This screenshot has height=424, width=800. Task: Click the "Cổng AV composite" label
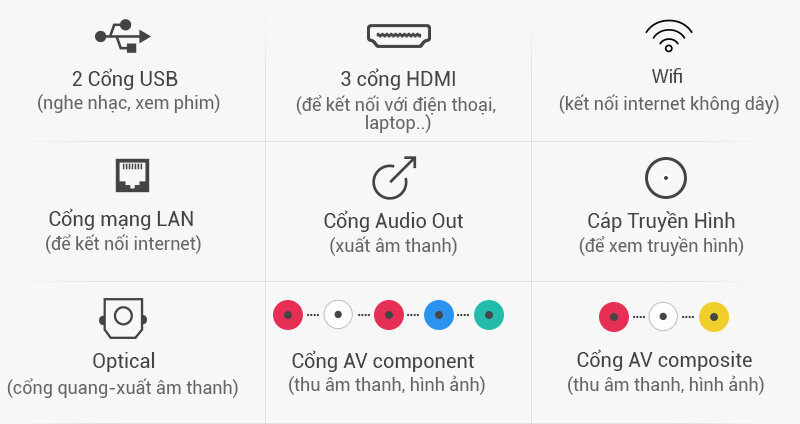[x=664, y=360]
